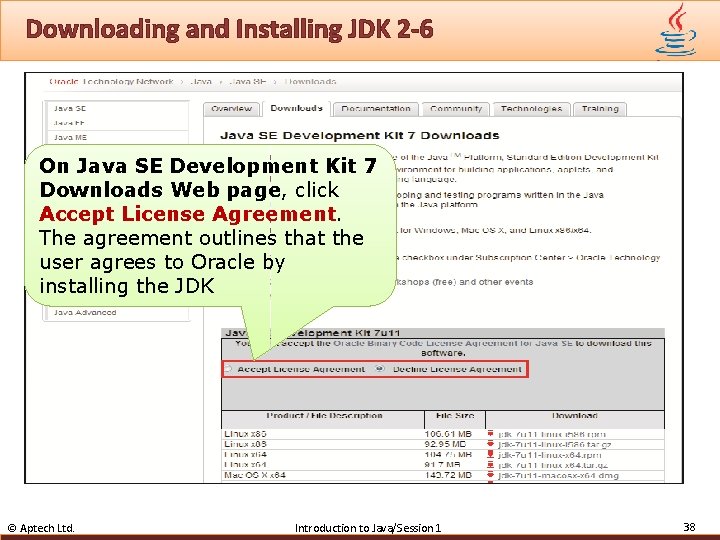Click the Introduction to Java/Session 1 footer

tap(368, 528)
